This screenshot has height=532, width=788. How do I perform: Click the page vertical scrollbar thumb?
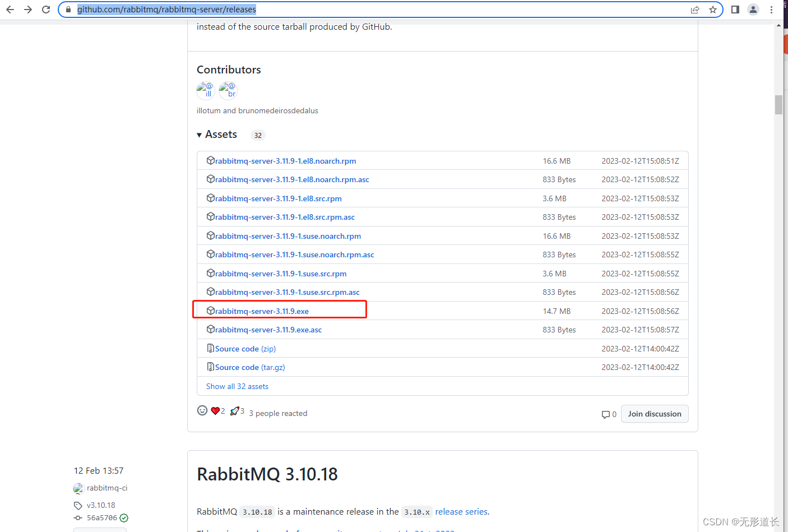tap(778, 105)
